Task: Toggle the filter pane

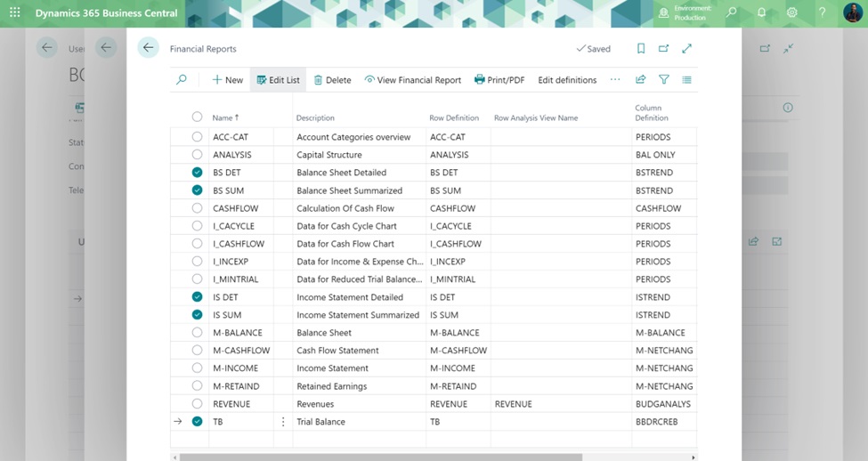Action: tap(664, 80)
